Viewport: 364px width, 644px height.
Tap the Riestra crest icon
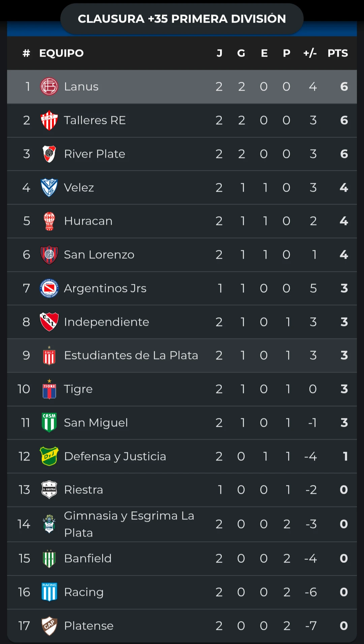[x=49, y=490]
